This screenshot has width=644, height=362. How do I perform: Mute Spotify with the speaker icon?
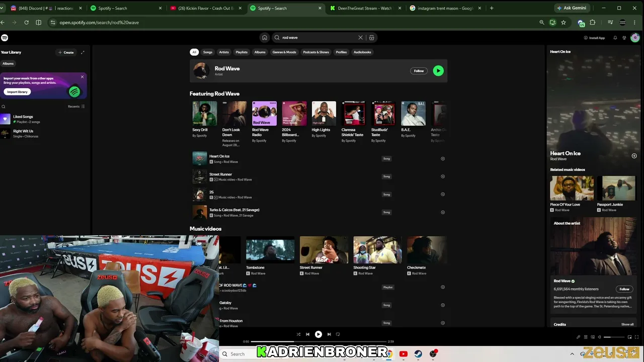[599, 337]
